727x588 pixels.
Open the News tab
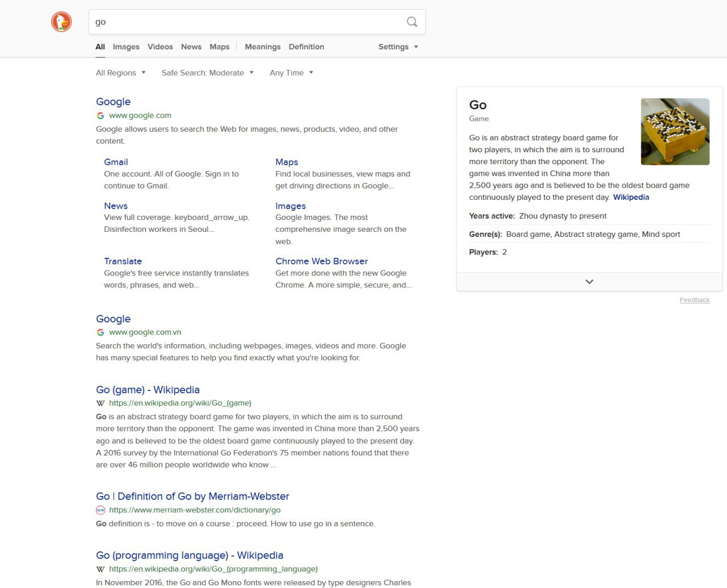(x=191, y=47)
